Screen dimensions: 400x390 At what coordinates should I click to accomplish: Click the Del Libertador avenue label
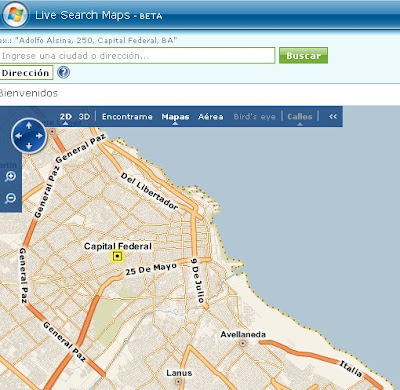(x=149, y=191)
